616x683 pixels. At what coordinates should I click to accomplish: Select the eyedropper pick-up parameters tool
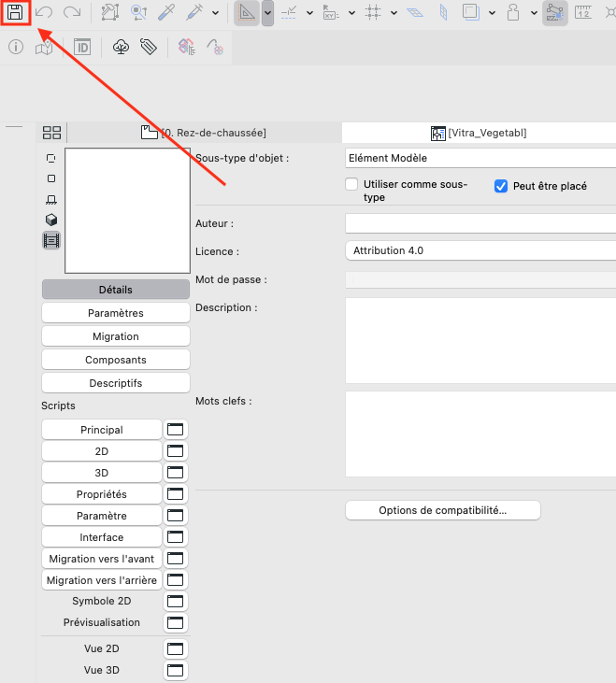click(166, 13)
